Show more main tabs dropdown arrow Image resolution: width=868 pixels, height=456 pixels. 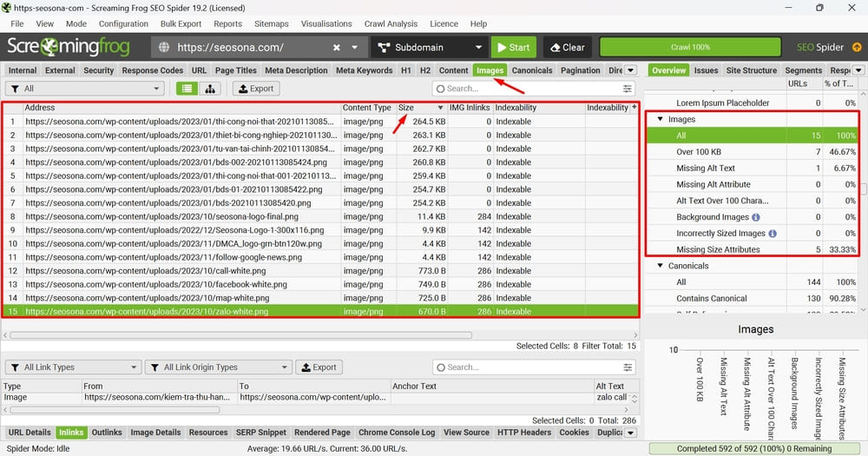pos(630,70)
